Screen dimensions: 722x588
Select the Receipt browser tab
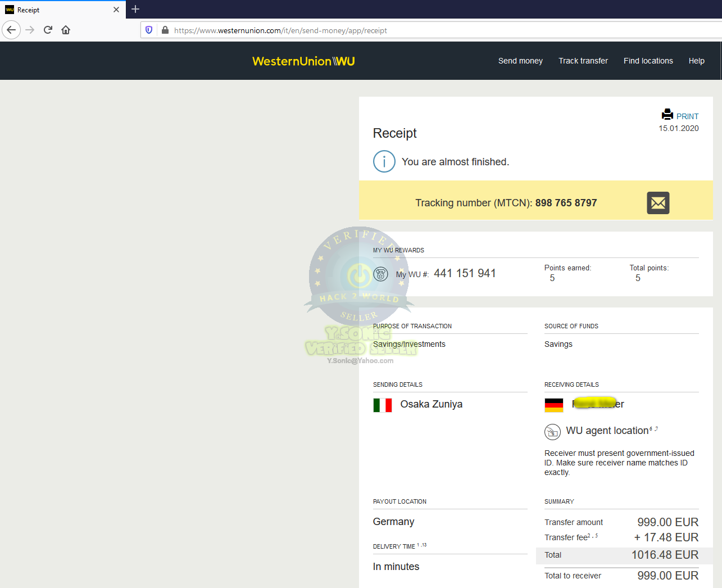(x=62, y=10)
